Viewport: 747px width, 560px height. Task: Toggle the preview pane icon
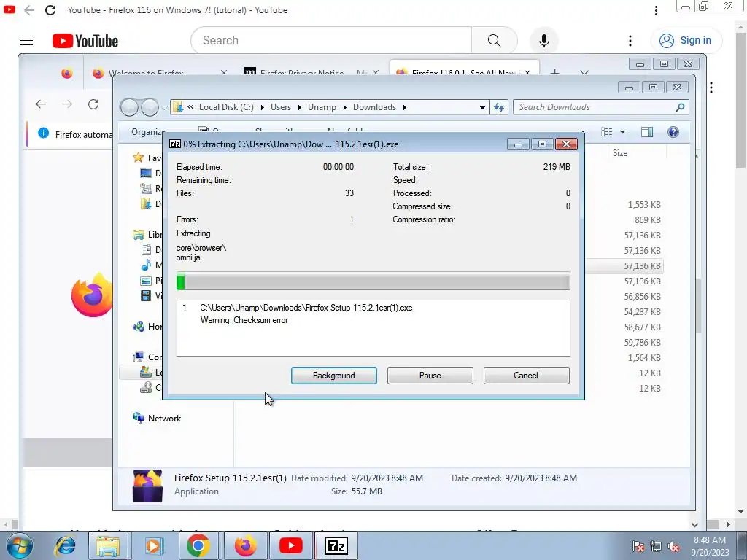(x=647, y=132)
